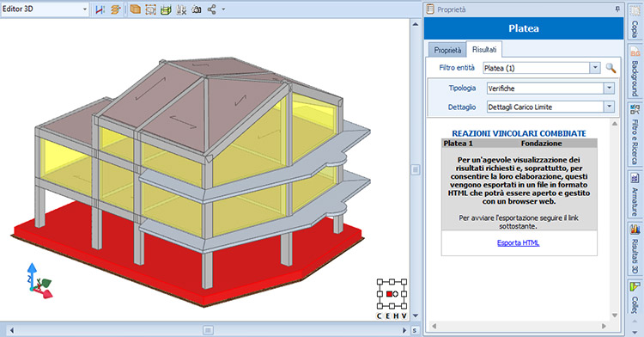
Task: Toggle the H view-mode button
Action: [x=396, y=316]
